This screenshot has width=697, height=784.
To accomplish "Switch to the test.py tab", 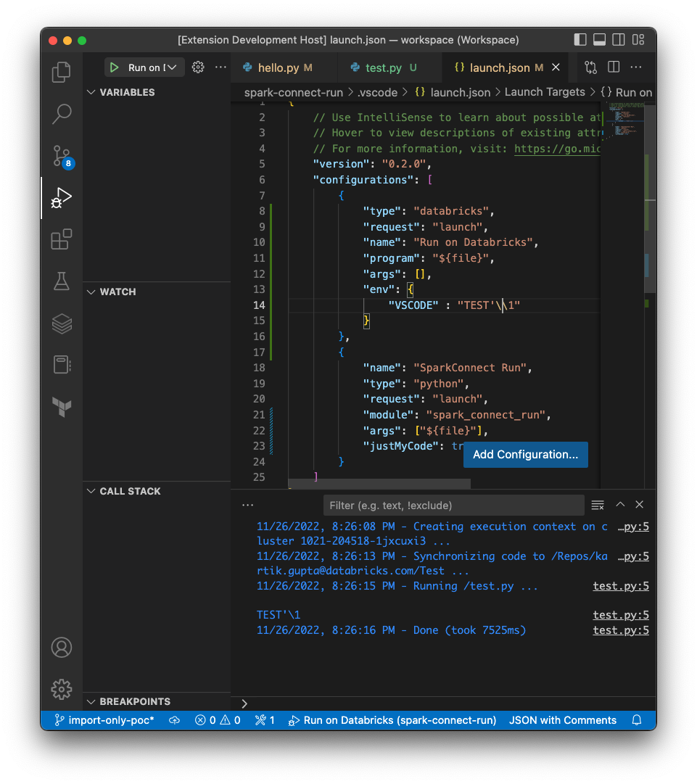I will click(x=390, y=67).
